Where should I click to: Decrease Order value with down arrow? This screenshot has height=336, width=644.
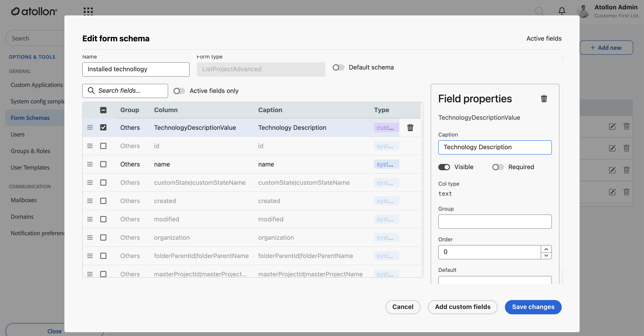click(546, 256)
